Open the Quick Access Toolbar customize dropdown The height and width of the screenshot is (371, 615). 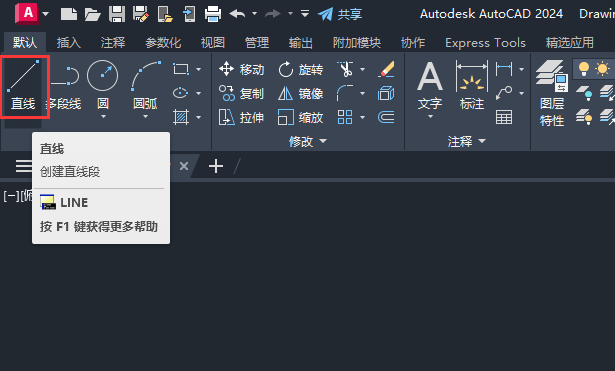305,14
